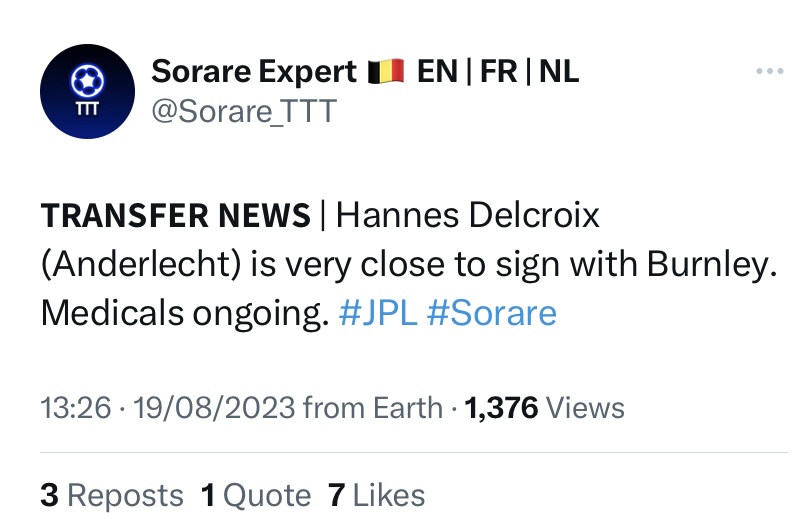Open the Sorare Expert profile avatar
Viewport: 803px width, 524px height.
pyautogui.click(x=87, y=91)
